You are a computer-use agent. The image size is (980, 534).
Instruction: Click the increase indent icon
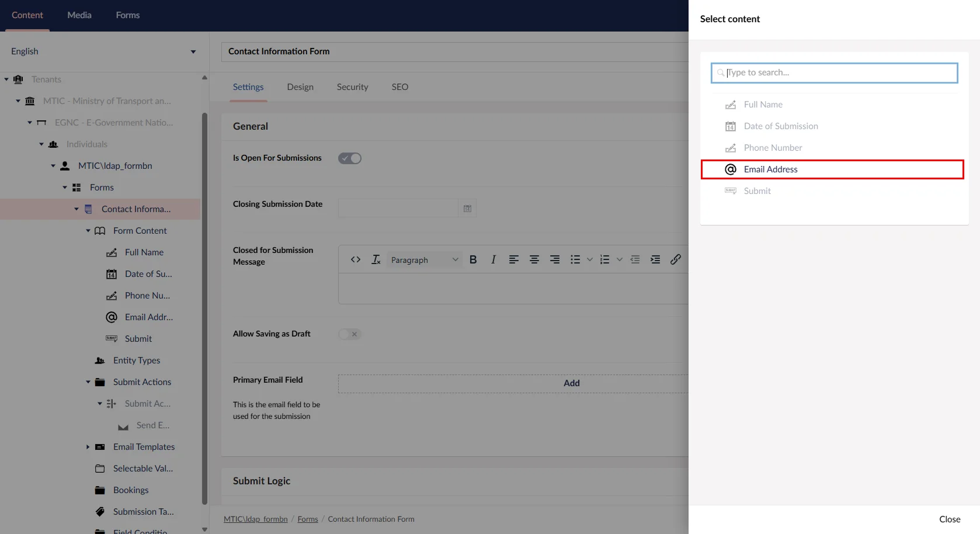(x=655, y=260)
